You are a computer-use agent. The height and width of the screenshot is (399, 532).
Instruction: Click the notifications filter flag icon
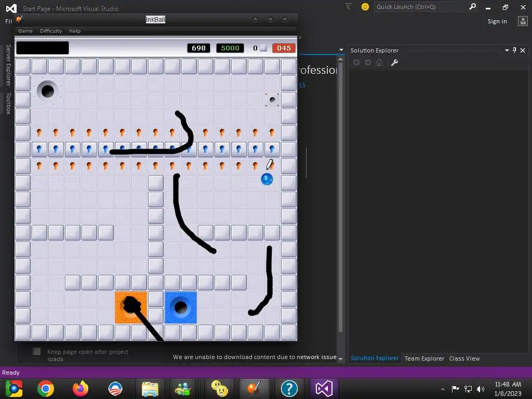348,6
